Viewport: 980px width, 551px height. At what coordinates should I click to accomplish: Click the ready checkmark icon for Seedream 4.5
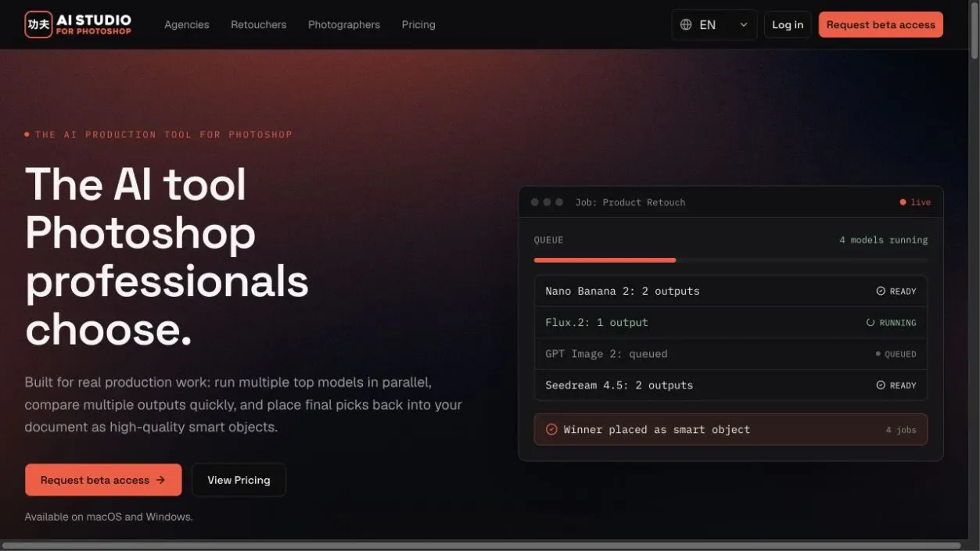point(881,385)
